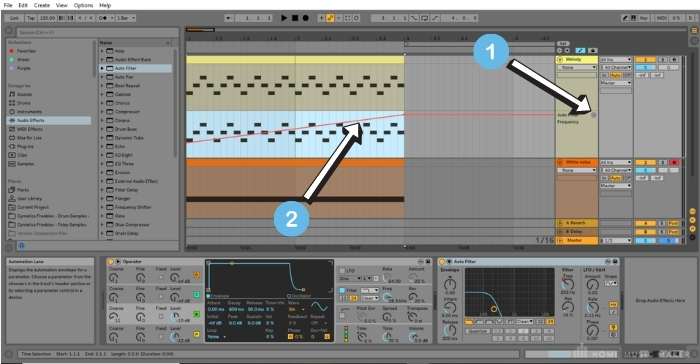Expand the Compressor folder
This screenshot has width=700, height=364.
click(102, 112)
